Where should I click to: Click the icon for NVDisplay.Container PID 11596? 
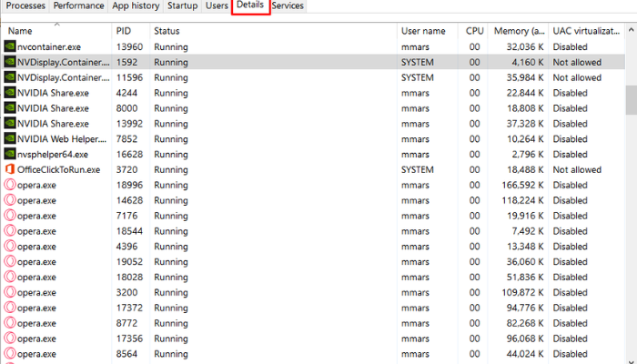point(10,77)
